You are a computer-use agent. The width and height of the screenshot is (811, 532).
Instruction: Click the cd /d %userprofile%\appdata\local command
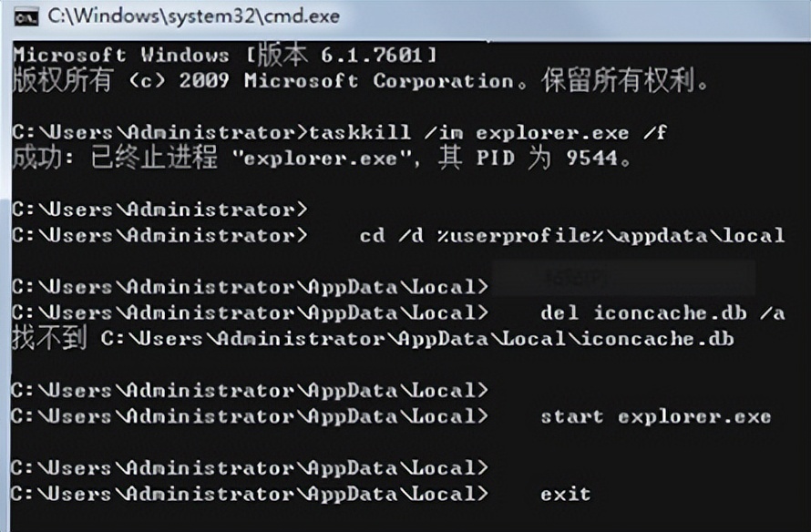(x=572, y=236)
